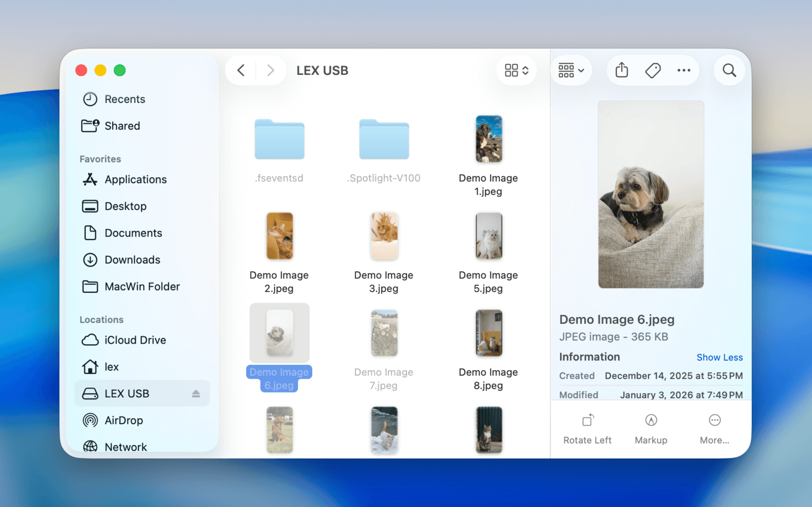Select the MacWin Folder sidebar entry
This screenshot has width=812, height=507.
point(142,286)
